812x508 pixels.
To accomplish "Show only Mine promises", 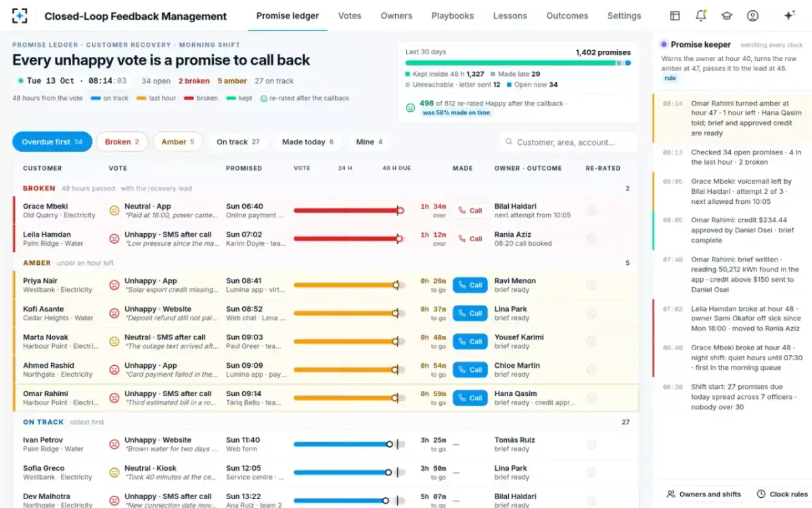I will click(x=369, y=142).
